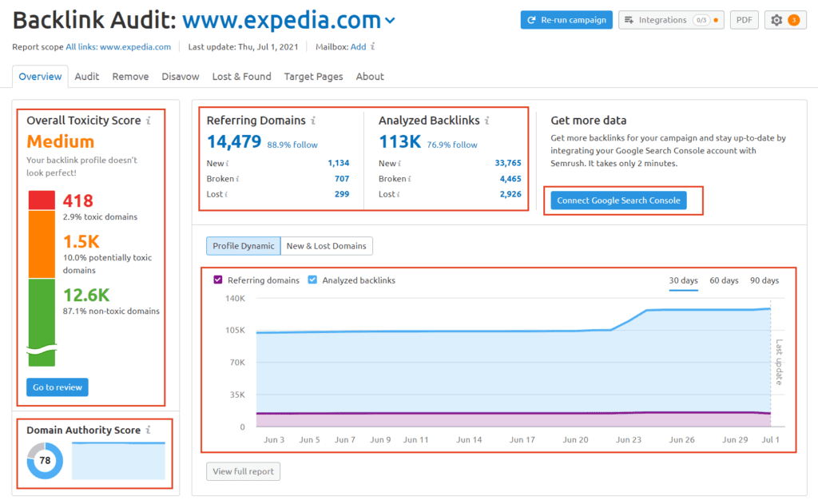Click the 1.5K potentially toxic domains value
The height and width of the screenshot is (504, 818).
pos(81,241)
